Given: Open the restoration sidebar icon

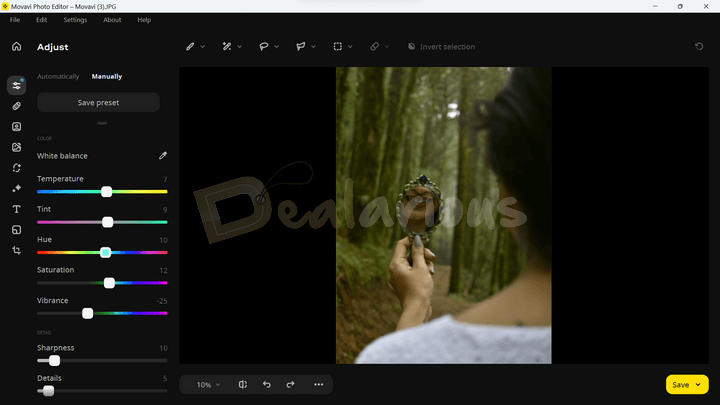Looking at the screenshot, I should pyautogui.click(x=17, y=168).
